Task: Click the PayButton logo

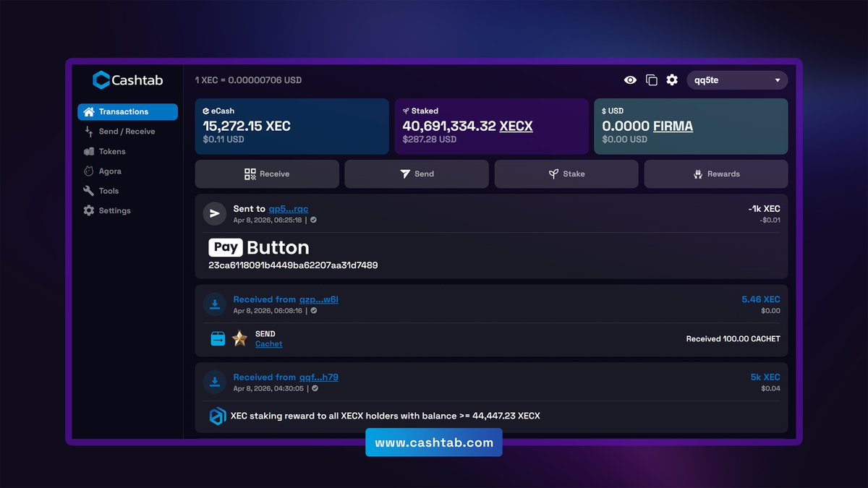Action: 259,247
